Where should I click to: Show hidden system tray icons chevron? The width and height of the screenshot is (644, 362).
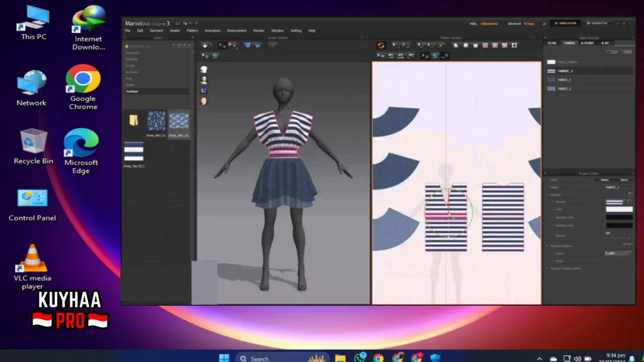pyautogui.click(x=540, y=358)
